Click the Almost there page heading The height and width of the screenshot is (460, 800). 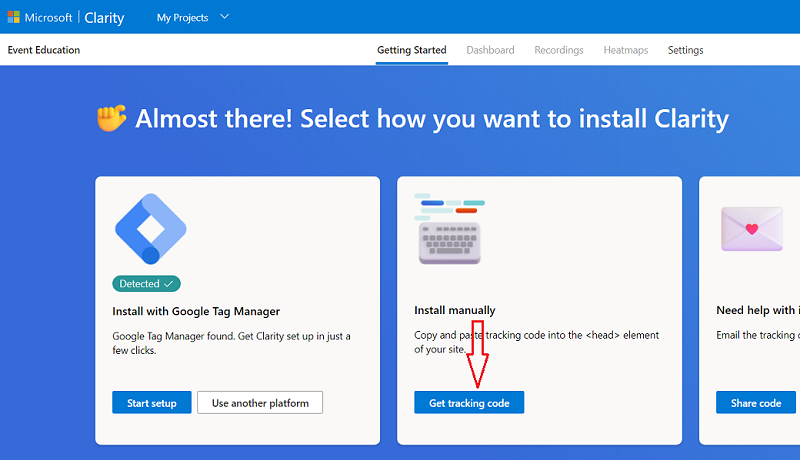[432, 119]
